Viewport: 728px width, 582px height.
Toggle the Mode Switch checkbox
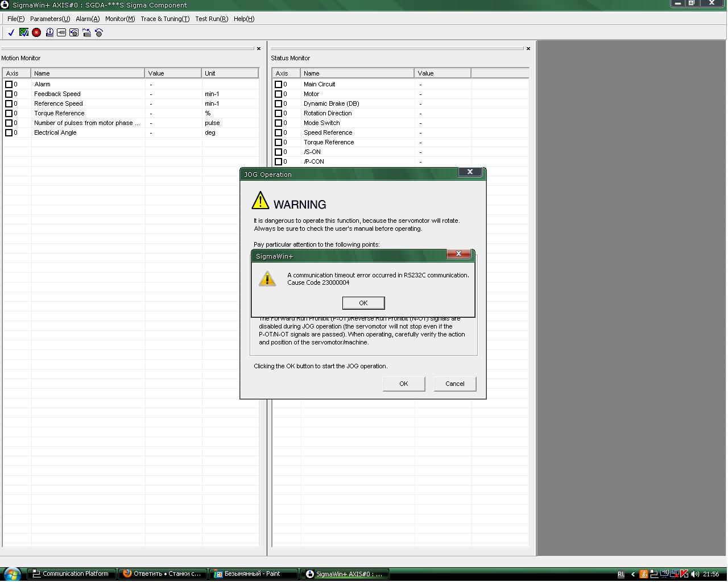pyautogui.click(x=278, y=123)
